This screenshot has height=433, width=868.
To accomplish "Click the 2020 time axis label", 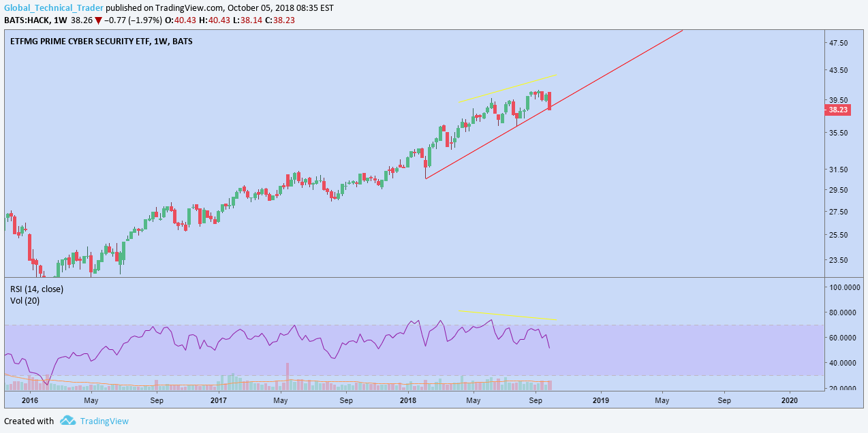I will (x=789, y=400).
